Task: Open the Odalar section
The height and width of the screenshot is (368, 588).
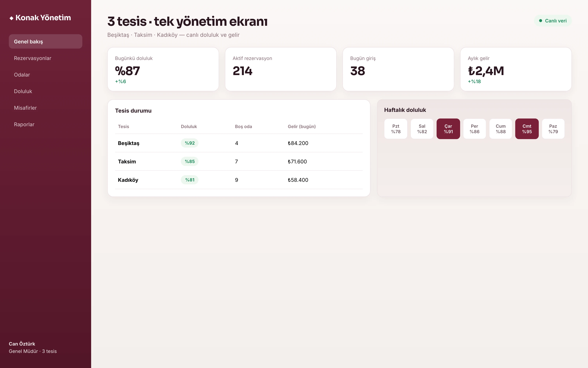Action: 45,75
